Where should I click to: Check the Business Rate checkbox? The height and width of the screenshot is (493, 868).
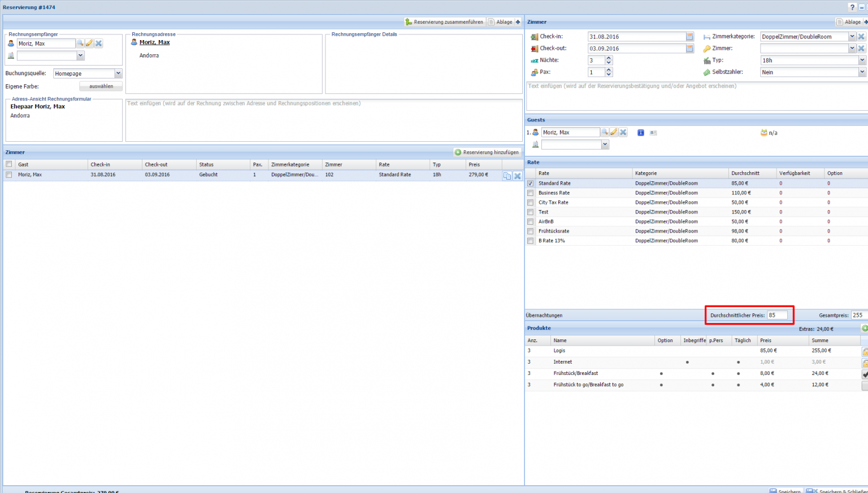click(x=530, y=193)
